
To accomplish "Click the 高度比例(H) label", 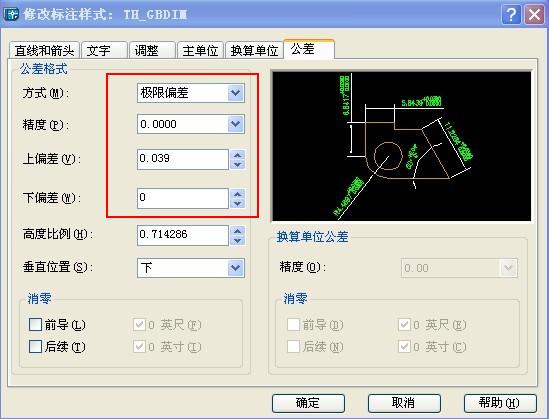I will (58, 234).
